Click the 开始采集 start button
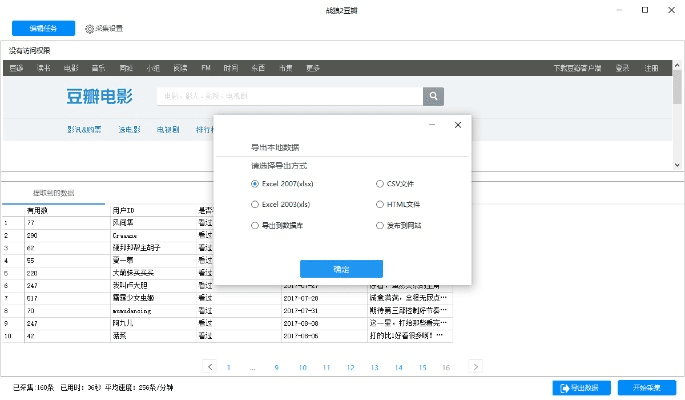This screenshot has width=685, height=400. [x=647, y=388]
